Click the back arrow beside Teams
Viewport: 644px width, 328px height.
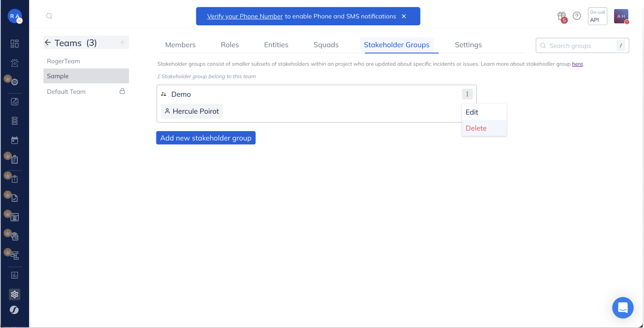[48, 43]
